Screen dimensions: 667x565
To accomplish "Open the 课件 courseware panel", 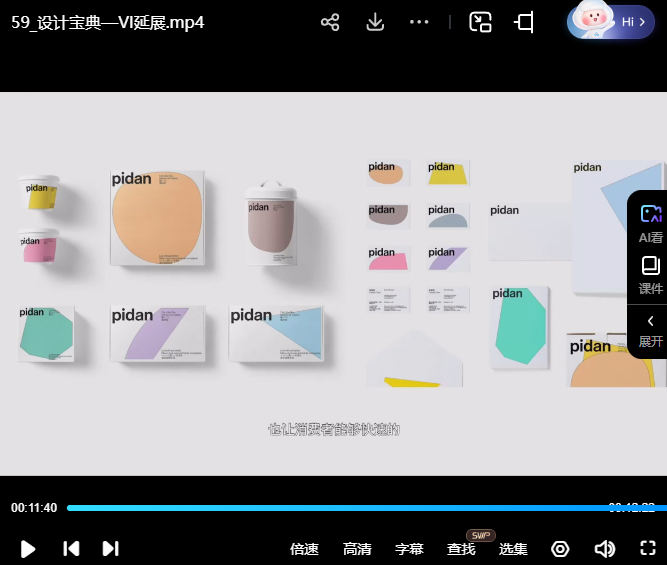I will click(x=650, y=275).
